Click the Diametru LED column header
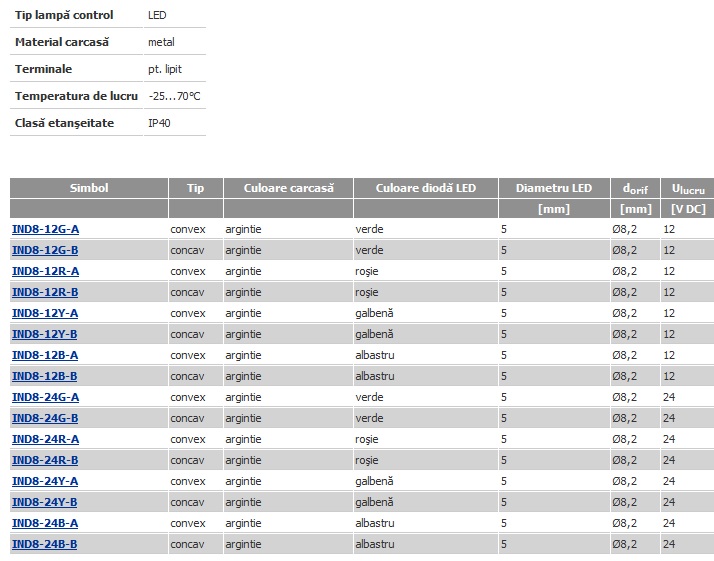The image size is (714, 561). (x=553, y=188)
